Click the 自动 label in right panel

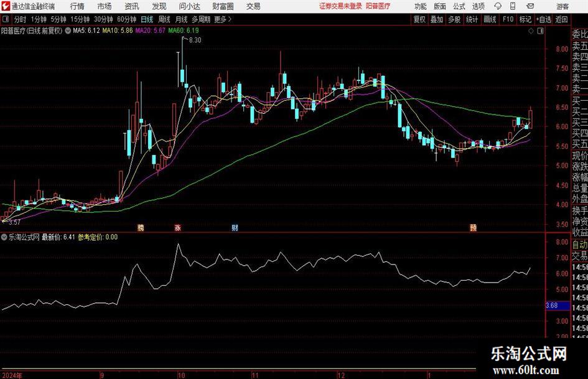click(580, 245)
